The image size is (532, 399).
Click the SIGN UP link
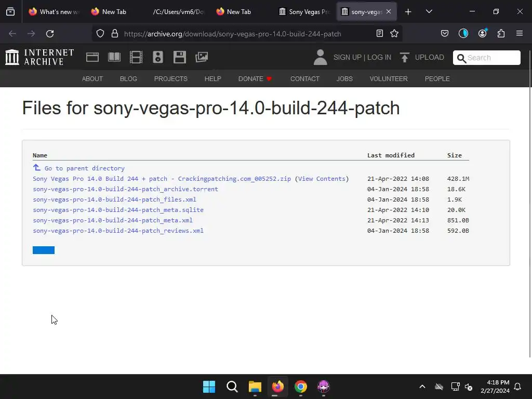tap(347, 57)
